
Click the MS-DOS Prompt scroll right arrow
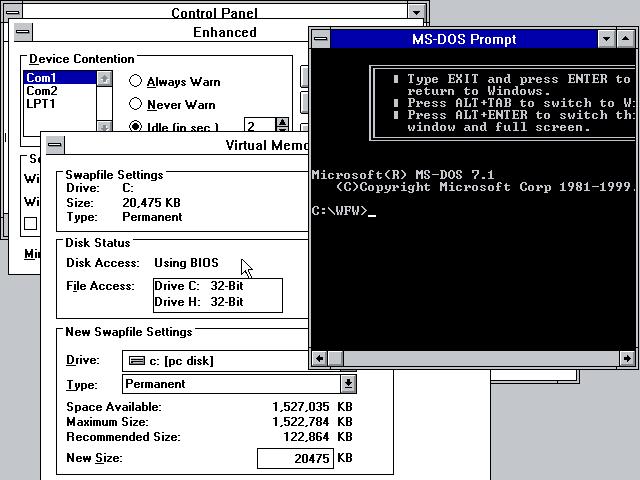[x=627, y=359]
